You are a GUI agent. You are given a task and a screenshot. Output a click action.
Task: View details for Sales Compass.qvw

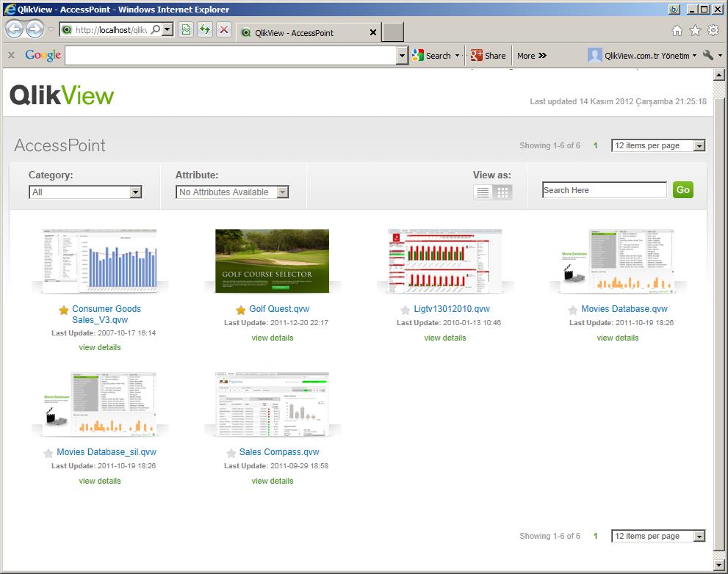point(273,481)
